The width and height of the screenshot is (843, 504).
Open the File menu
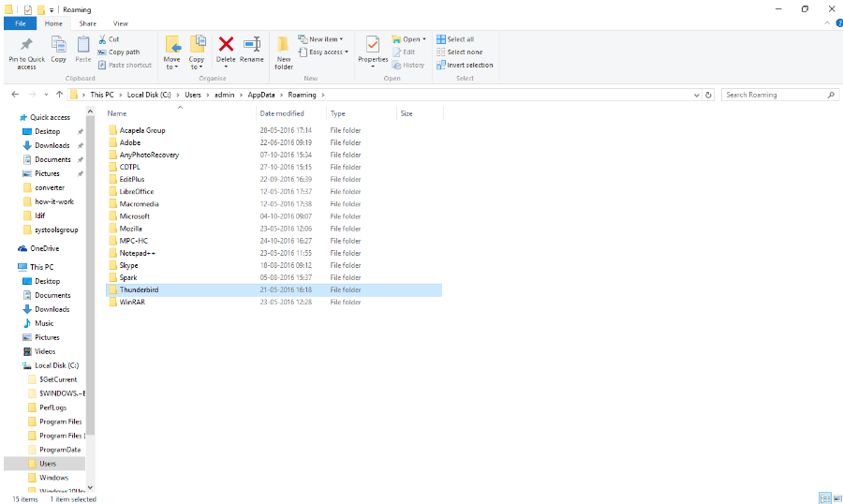point(20,23)
